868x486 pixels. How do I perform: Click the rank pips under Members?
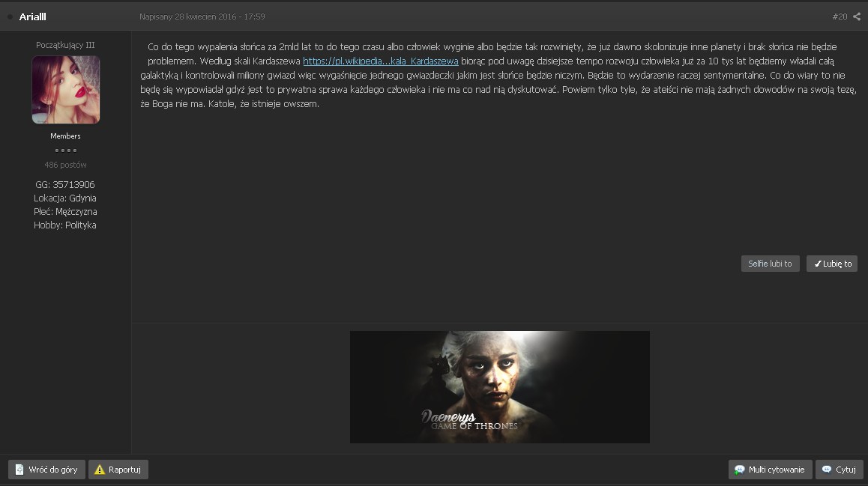66,151
